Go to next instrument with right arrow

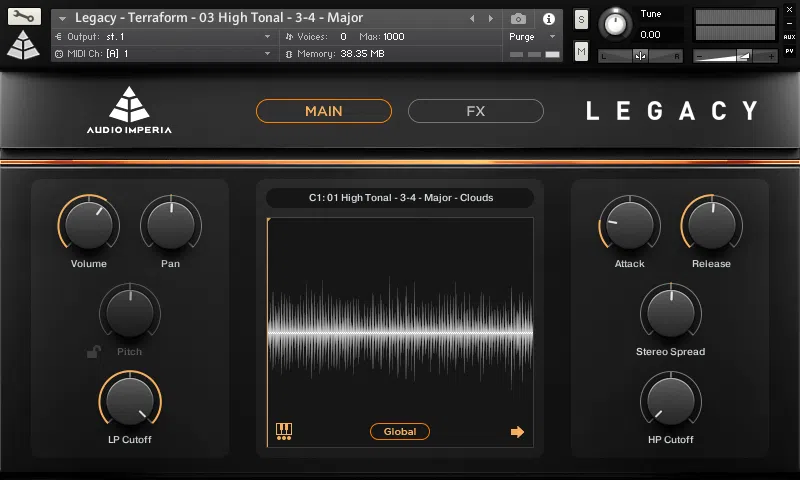[x=491, y=18]
